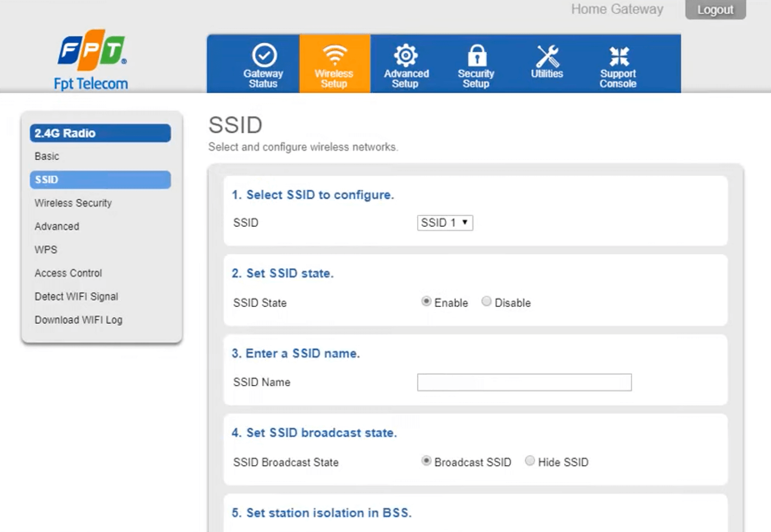Open Wireless Security in the sidebar
The height and width of the screenshot is (532, 771).
pos(73,203)
